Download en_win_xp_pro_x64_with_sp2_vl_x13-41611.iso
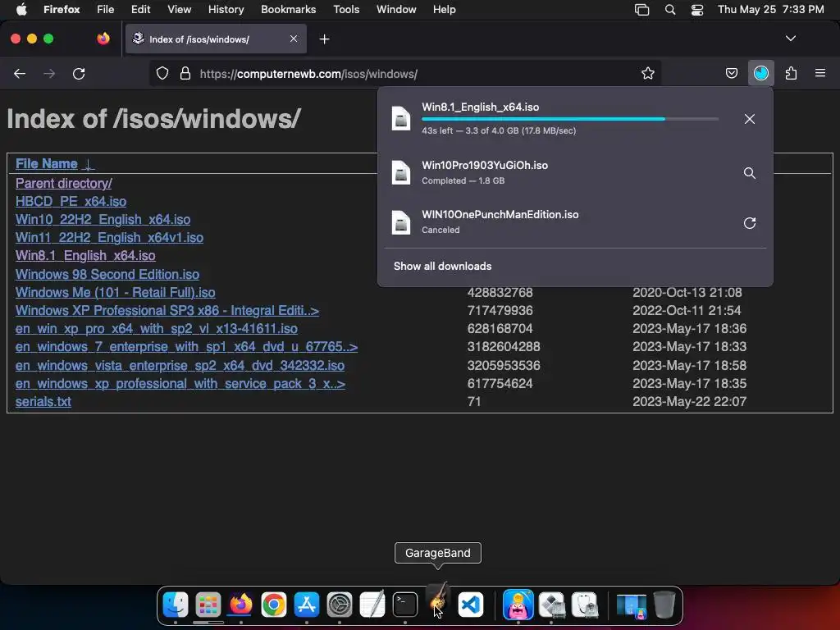840x630 pixels. point(157,328)
